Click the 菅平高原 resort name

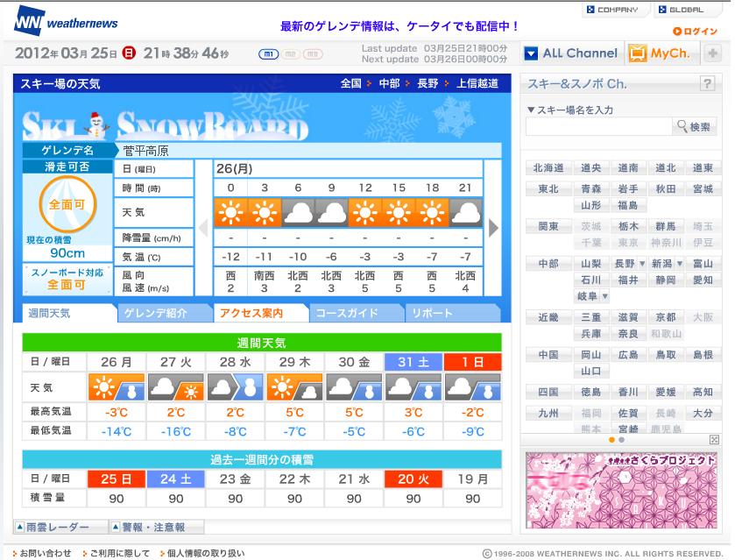[x=145, y=151]
